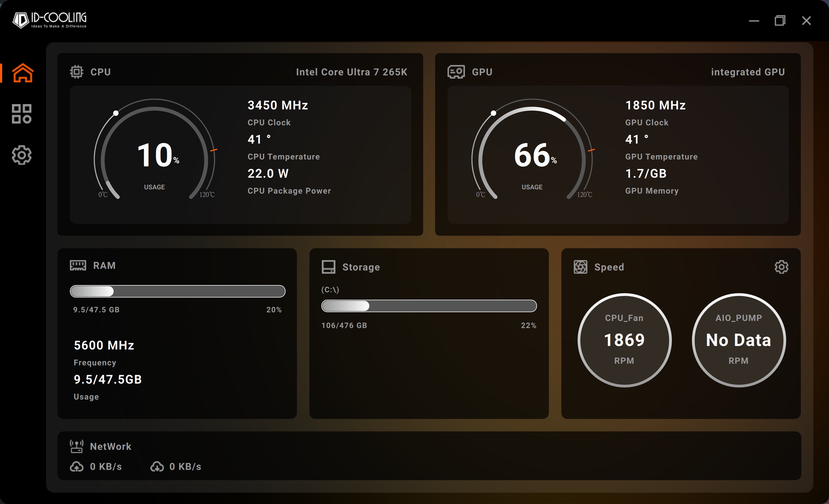Select the CPU_Fan 1869 RPM dial
This screenshot has width=829, height=504.
(x=624, y=340)
